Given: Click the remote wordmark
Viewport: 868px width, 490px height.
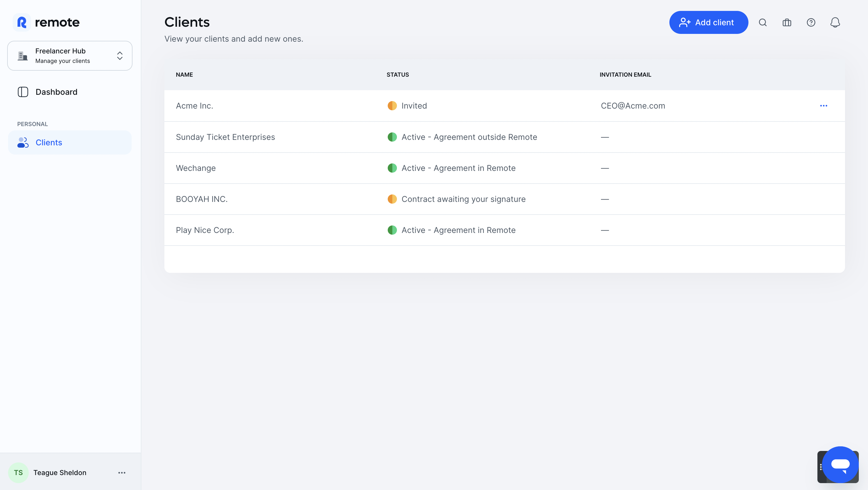Looking at the screenshot, I should (x=57, y=22).
